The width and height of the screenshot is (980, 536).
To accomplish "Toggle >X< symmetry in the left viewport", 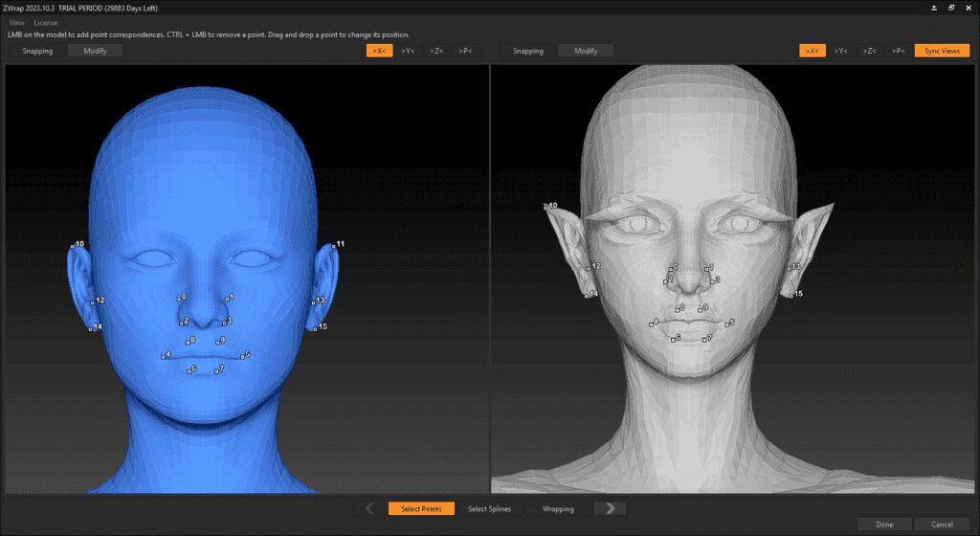I will coord(379,50).
